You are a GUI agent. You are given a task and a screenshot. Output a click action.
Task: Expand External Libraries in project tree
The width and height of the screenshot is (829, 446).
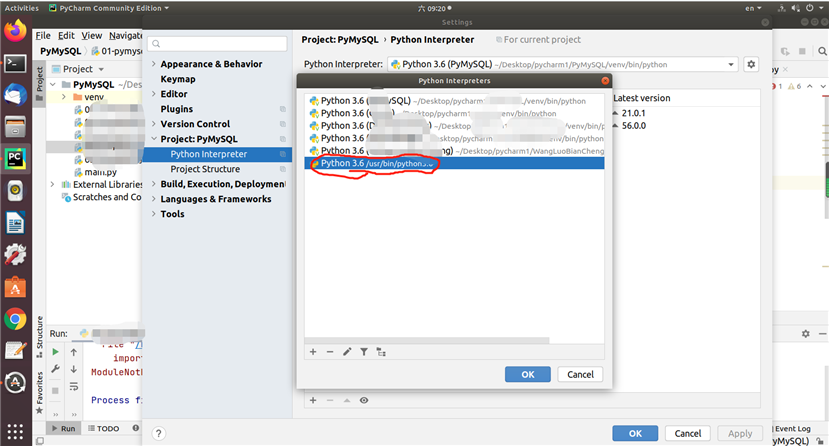pyautogui.click(x=52, y=184)
